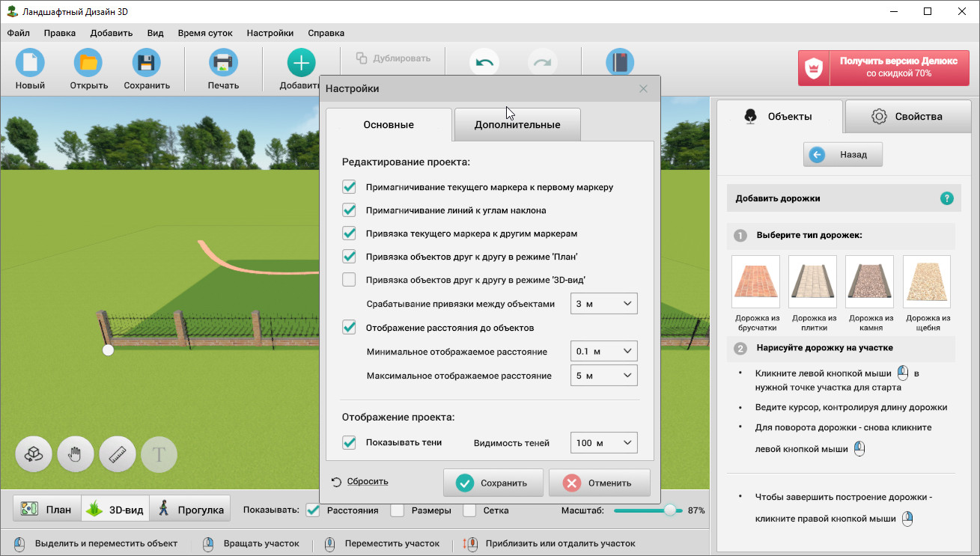
Task: Click the 'Сохранить' button in dialog
Action: pos(493,483)
